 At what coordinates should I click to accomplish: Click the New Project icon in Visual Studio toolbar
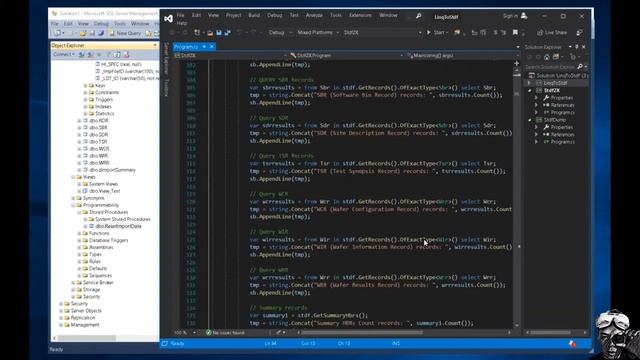tap(197, 33)
